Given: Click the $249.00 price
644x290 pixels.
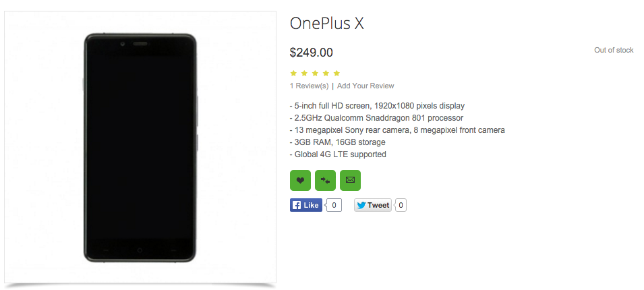Looking at the screenshot, I should click(x=311, y=52).
